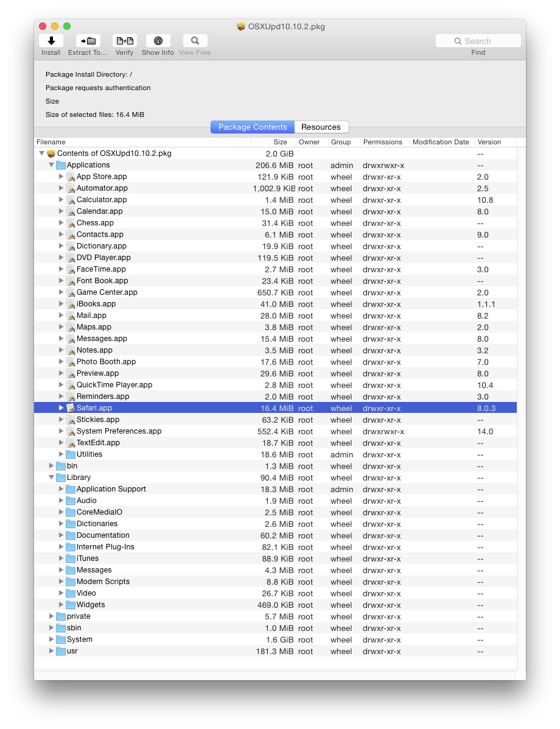The image size is (560, 729).
Task: Open the Show Info toolbar icon
Action: point(158,41)
